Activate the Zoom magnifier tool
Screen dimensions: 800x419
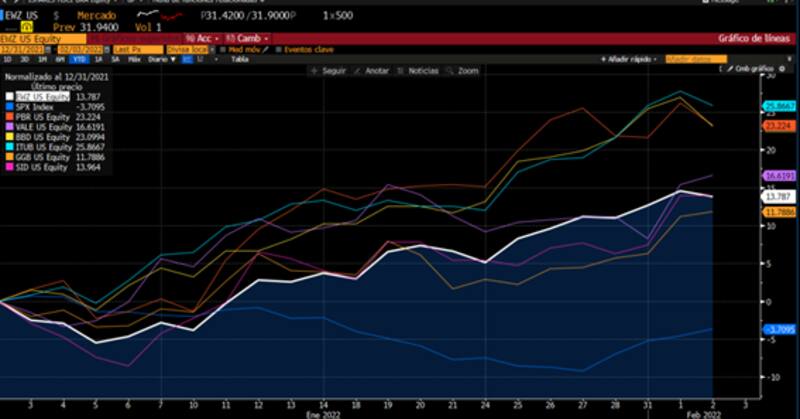tap(467, 71)
